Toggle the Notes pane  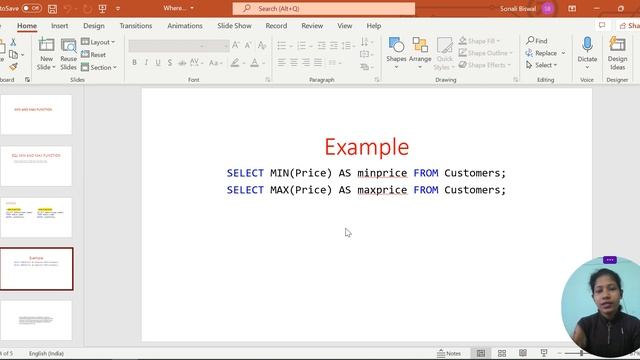(449, 353)
